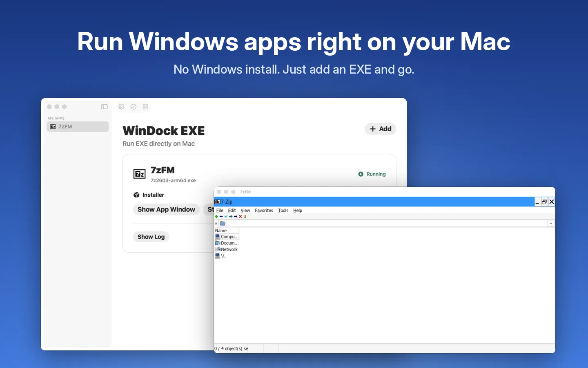The image size is (588, 368).
Task: Toggle the sidebar in the WinDock window
Action: [105, 107]
